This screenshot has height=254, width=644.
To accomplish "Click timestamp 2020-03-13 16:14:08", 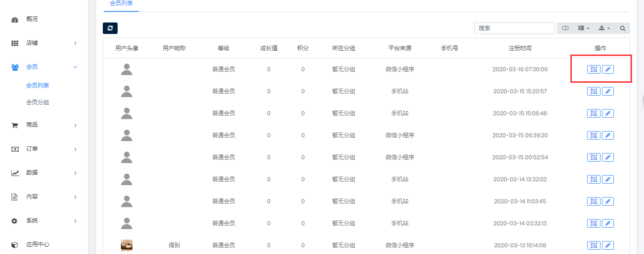I will (520, 245).
